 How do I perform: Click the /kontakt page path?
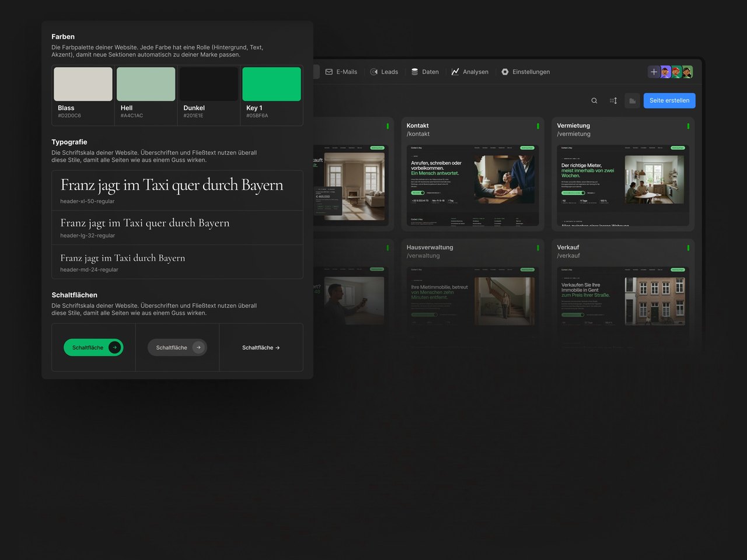(x=418, y=134)
